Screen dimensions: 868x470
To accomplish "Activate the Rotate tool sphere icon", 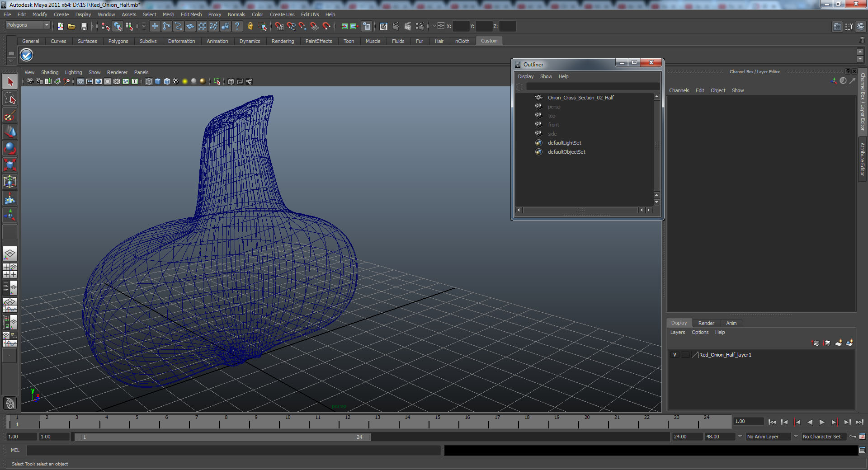I will [10, 149].
